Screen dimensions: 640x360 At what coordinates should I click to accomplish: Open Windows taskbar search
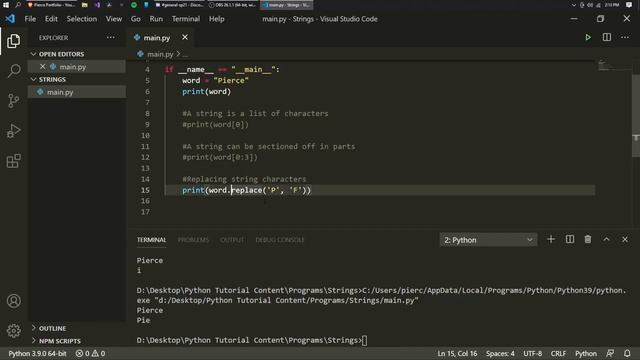click(18, 5)
